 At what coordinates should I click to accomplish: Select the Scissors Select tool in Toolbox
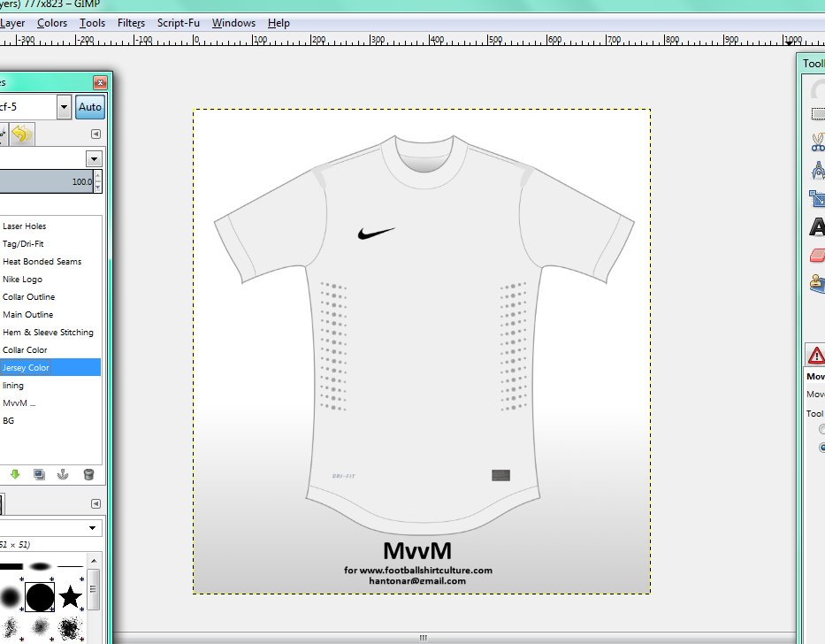point(816,142)
